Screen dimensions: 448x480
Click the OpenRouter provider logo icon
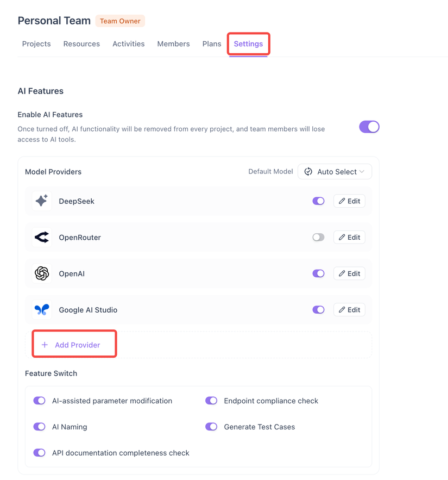(42, 238)
